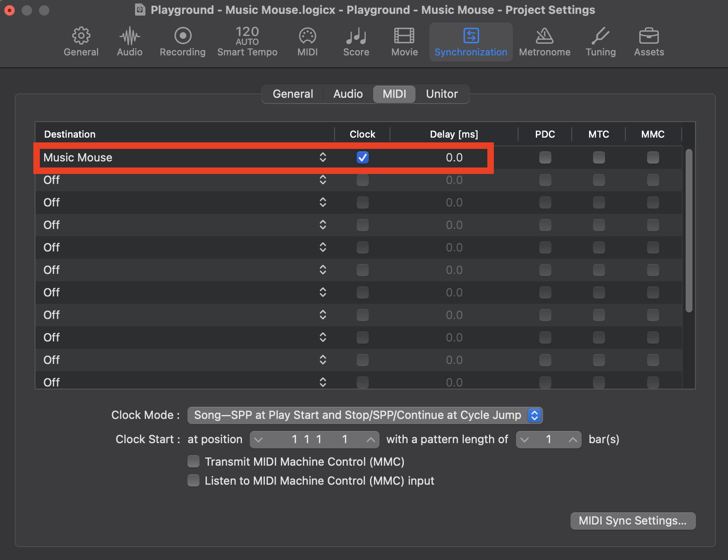
Task: Open the General gear settings pane
Action: 81,42
